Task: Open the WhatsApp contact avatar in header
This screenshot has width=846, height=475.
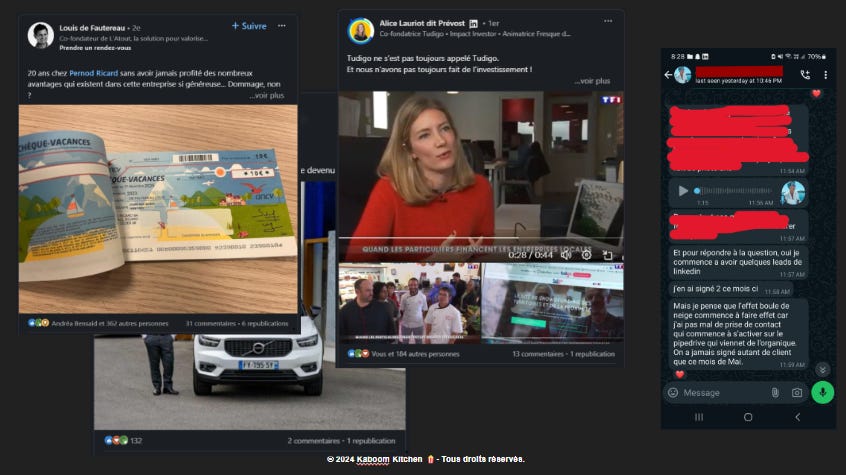Action: click(683, 75)
